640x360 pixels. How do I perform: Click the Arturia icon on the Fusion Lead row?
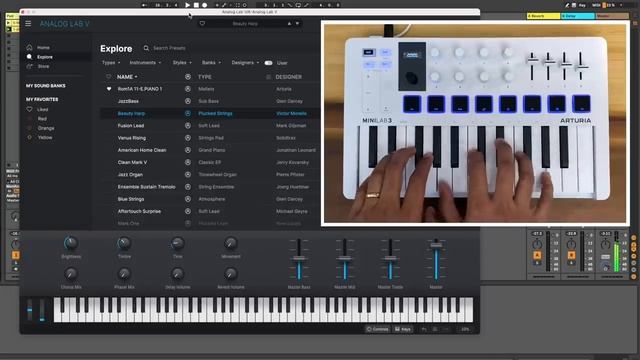pyautogui.click(x=188, y=126)
